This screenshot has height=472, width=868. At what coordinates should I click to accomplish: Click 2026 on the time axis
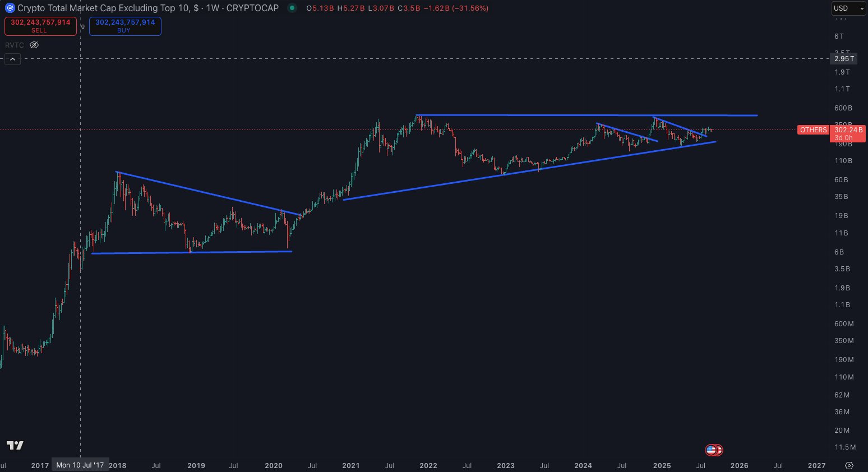click(739, 465)
